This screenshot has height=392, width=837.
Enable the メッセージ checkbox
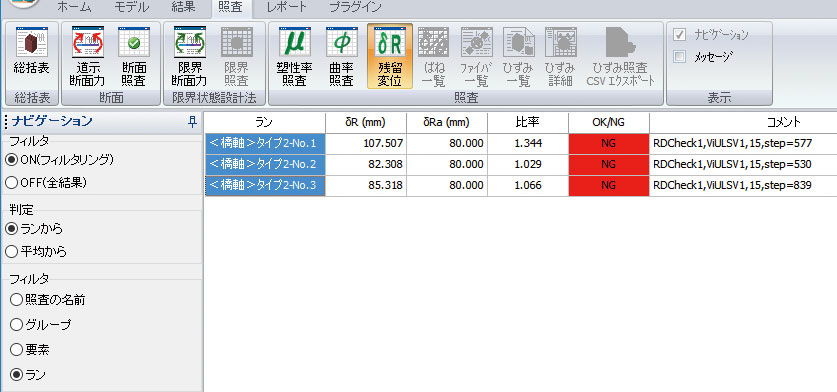680,57
